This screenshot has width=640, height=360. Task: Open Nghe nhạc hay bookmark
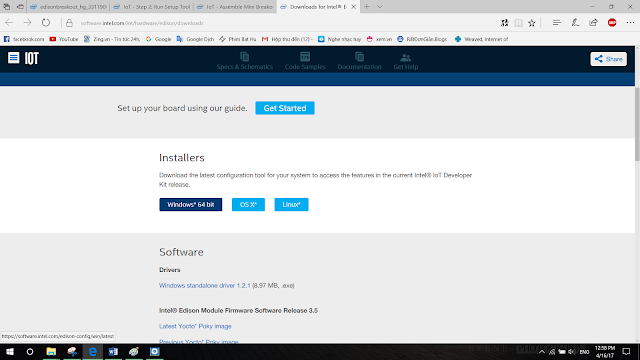(340, 39)
